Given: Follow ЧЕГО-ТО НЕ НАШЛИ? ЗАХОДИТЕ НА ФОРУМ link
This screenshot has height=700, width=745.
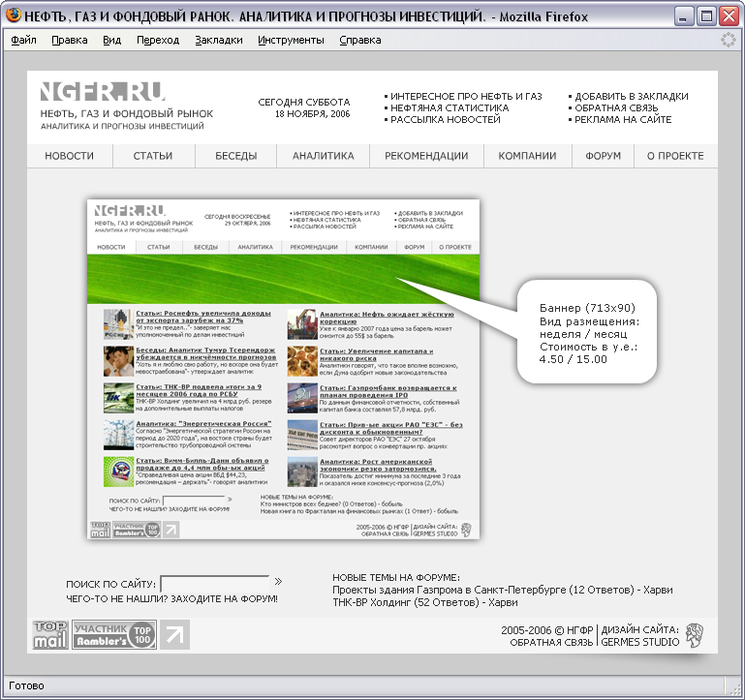Looking at the screenshot, I should tap(172, 599).
